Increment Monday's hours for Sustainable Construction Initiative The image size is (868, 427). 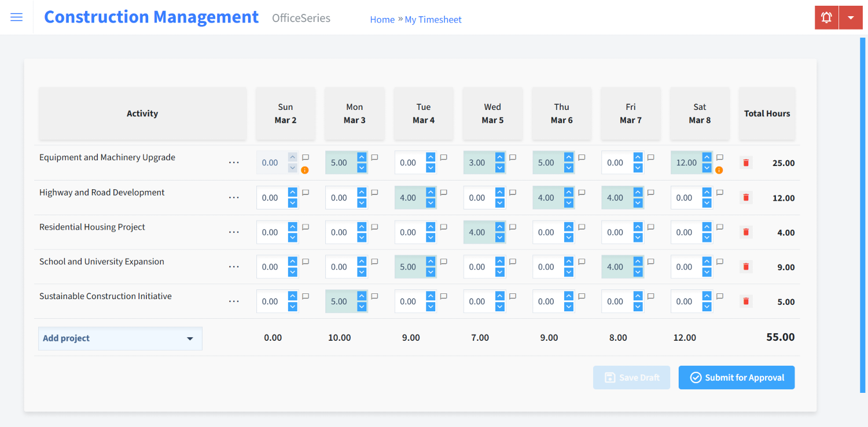pos(361,297)
